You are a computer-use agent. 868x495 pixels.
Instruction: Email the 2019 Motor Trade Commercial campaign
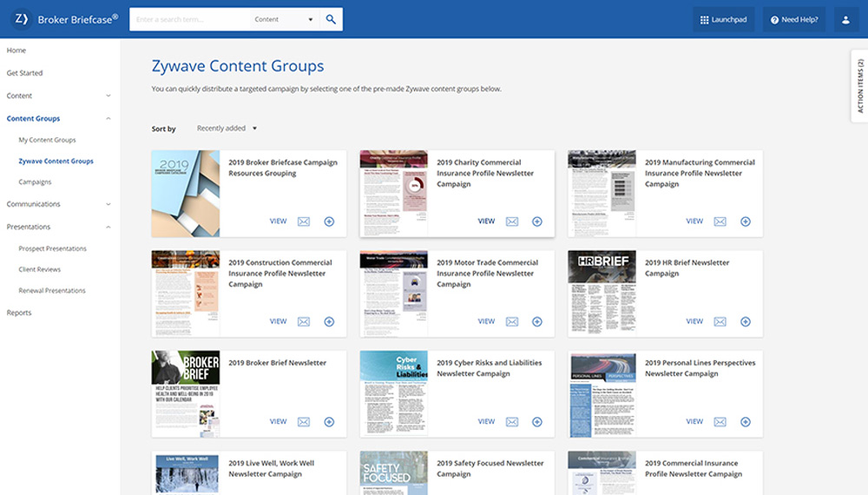pyautogui.click(x=512, y=321)
